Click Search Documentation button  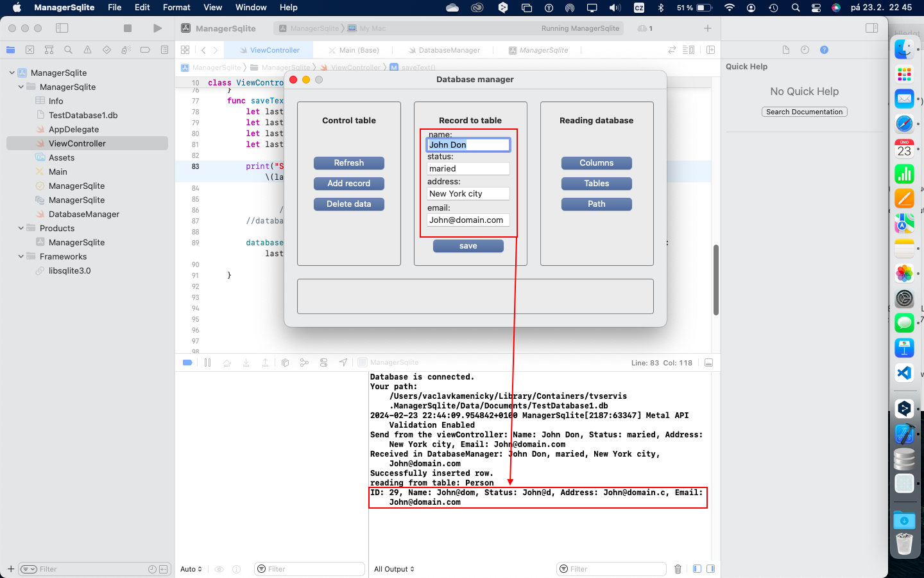(x=805, y=112)
